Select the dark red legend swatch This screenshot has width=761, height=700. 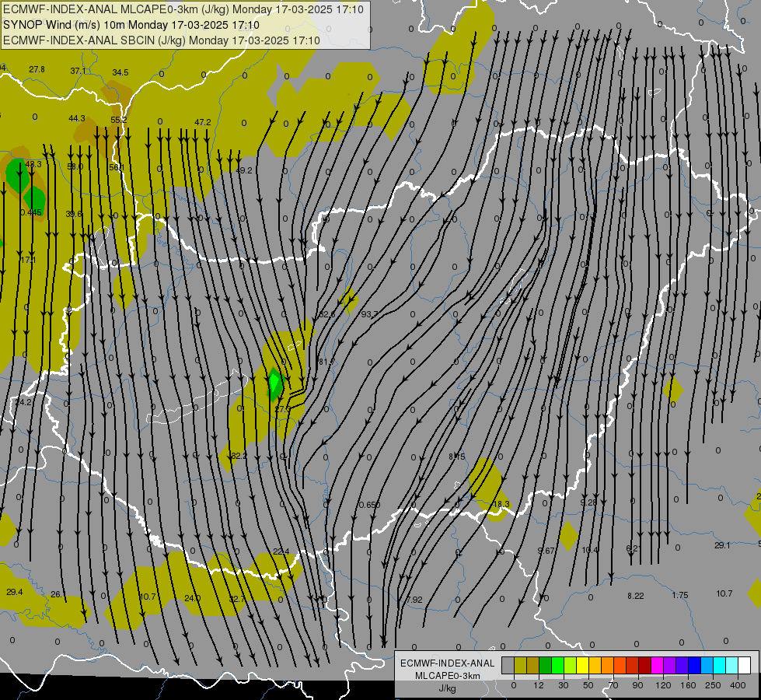[645, 665]
